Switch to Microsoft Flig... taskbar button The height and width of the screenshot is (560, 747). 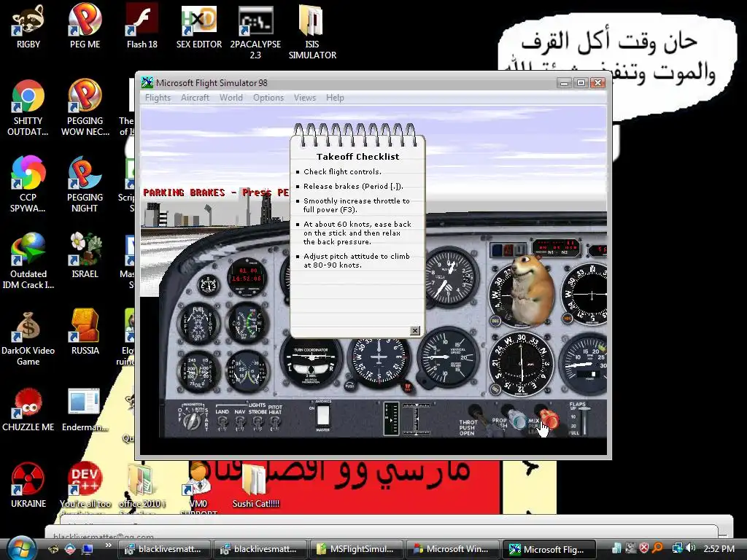tap(548, 549)
